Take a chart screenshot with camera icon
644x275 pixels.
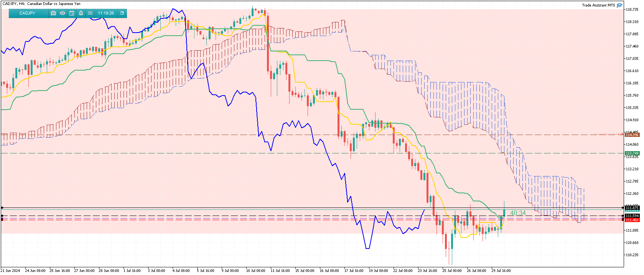[x=53, y=13]
